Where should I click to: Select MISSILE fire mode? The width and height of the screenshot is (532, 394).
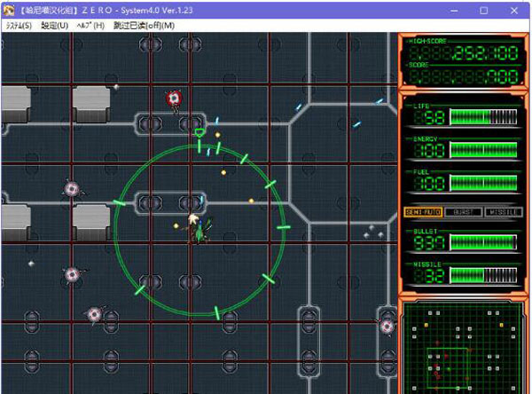[503, 212]
